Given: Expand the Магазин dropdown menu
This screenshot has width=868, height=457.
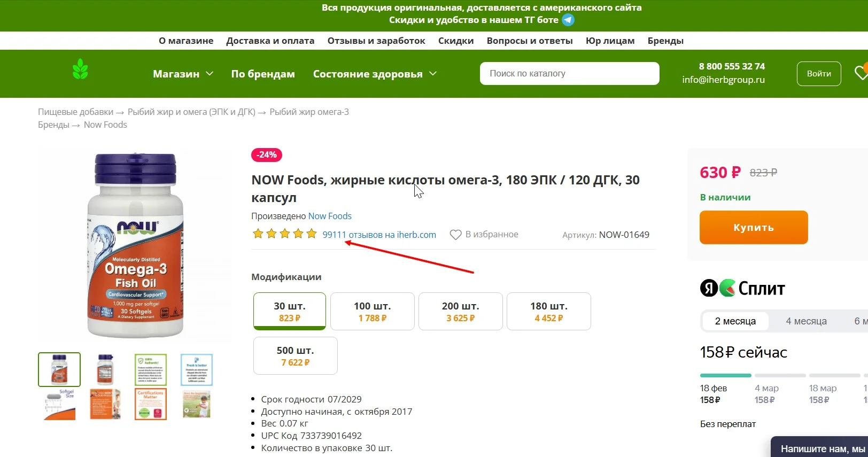Looking at the screenshot, I should 183,74.
